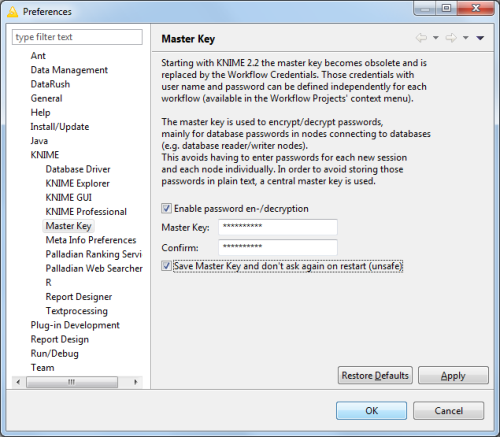Maximize the Preferences window

click(x=446, y=8)
